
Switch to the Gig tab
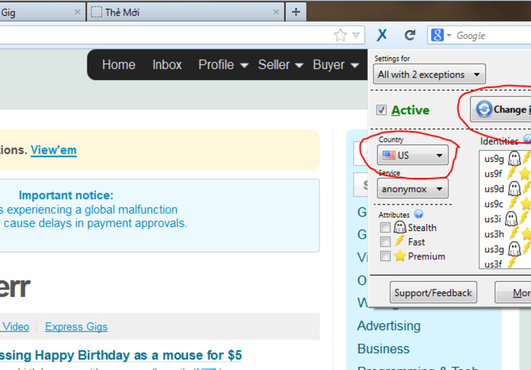coord(41,12)
